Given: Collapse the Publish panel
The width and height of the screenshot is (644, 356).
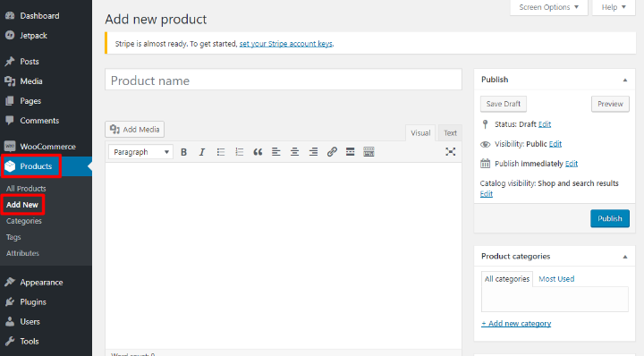Looking at the screenshot, I should tap(624, 81).
